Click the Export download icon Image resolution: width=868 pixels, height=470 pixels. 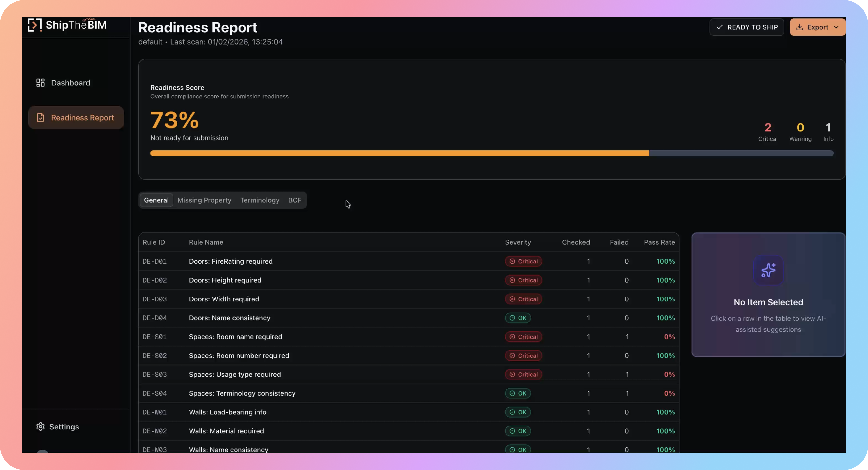[799, 27]
